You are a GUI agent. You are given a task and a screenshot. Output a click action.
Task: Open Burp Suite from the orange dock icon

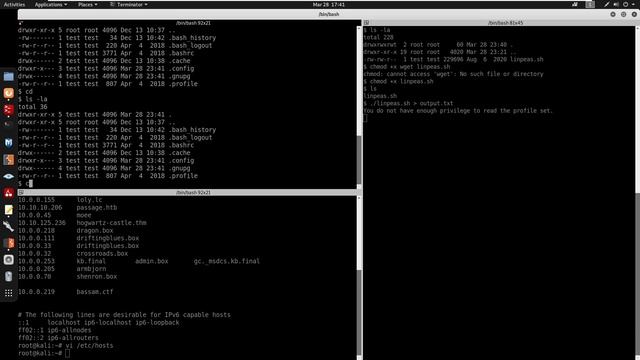point(9,160)
